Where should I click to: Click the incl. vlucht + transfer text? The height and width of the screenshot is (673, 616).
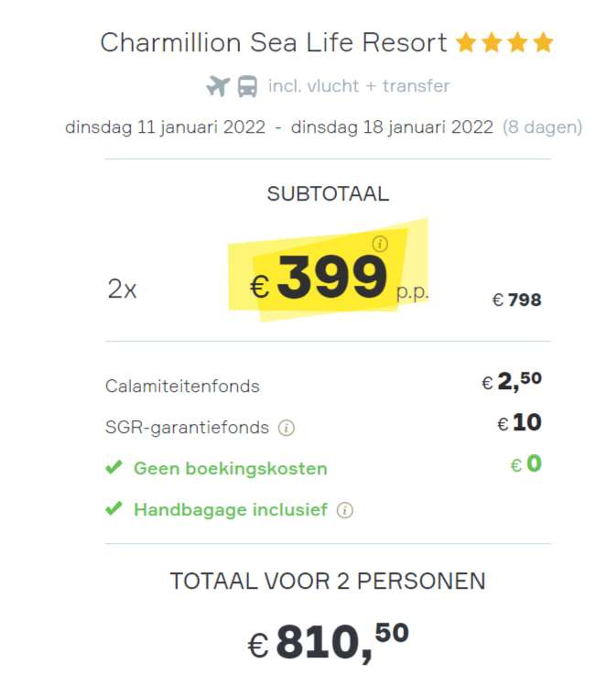[x=359, y=86]
